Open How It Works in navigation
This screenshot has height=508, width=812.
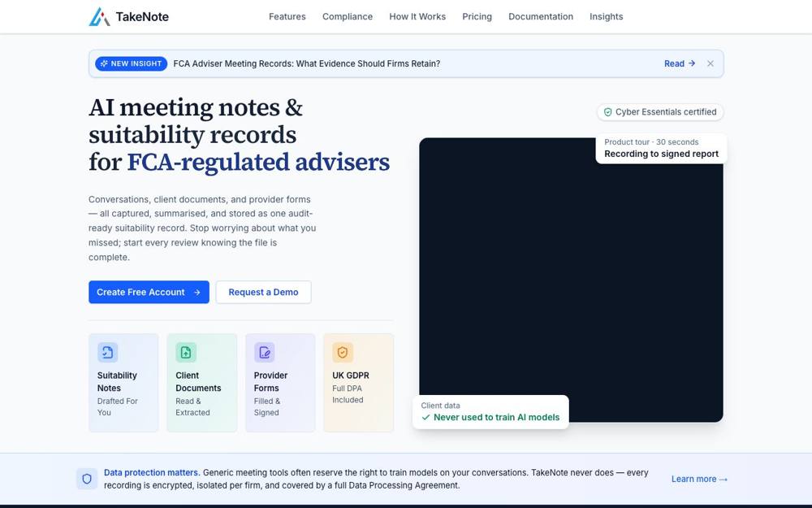click(x=417, y=16)
